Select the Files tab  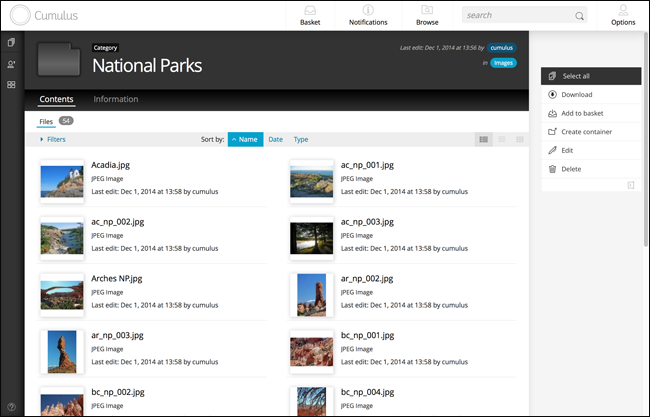click(46, 121)
